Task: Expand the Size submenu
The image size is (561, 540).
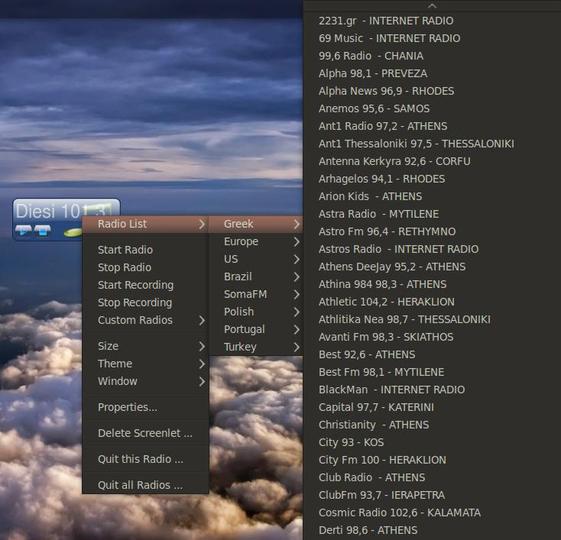Action: [146, 346]
